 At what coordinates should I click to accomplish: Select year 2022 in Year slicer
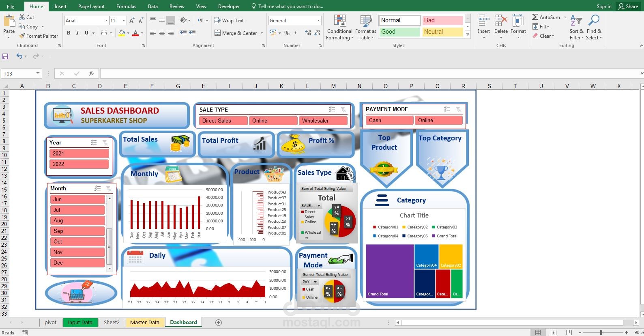pyautogui.click(x=79, y=164)
